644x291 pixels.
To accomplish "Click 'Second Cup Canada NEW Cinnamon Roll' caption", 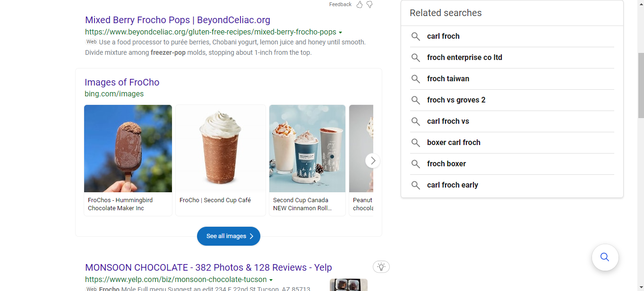I will pyautogui.click(x=302, y=204).
